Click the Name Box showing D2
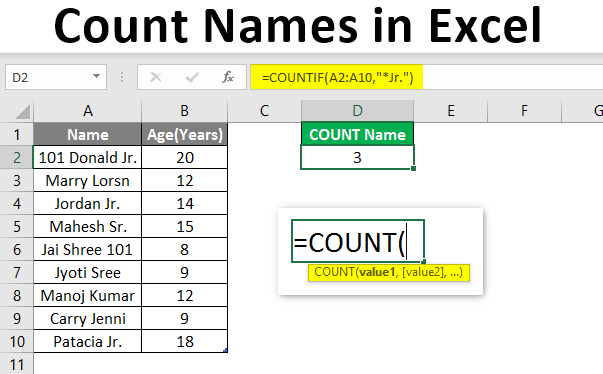This screenshot has width=603, height=374. click(56, 78)
